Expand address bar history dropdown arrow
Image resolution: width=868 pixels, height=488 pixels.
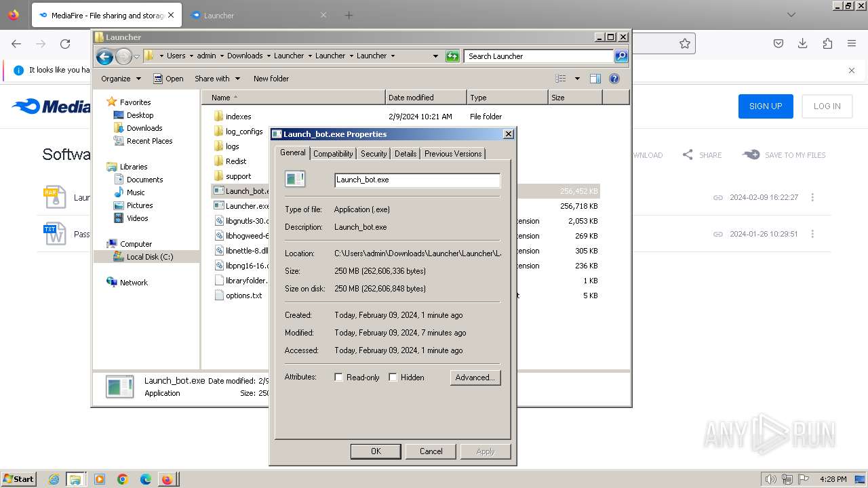pos(435,56)
